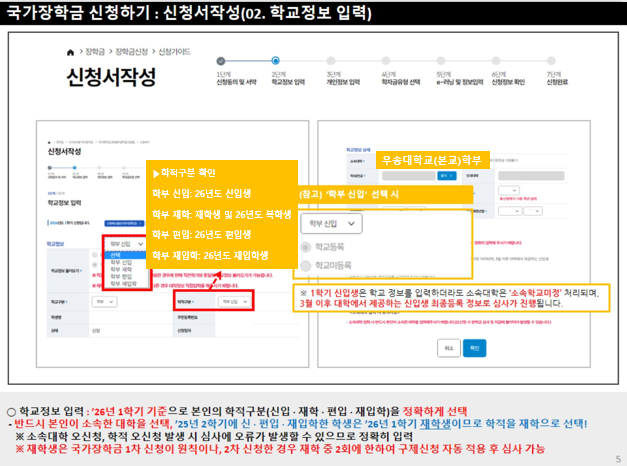Choose 학부 편입 from the dropdown list
Viewport: 627px width, 466px height.
coord(122,276)
